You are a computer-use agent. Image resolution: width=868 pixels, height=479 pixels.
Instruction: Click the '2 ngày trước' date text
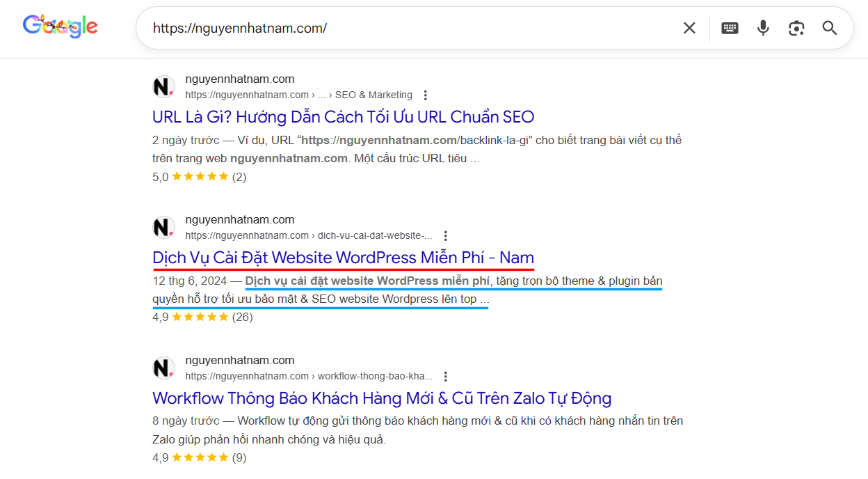pyautogui.click(x=184, y=140)
